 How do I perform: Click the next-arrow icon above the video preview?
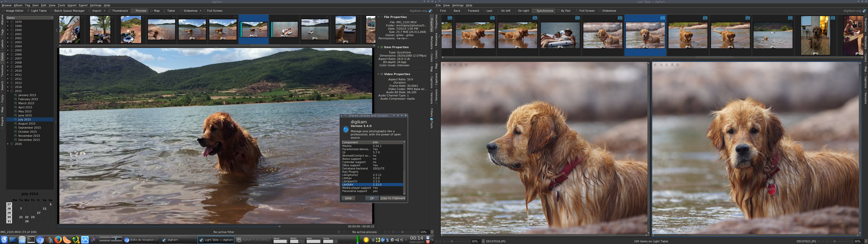point(65,51)
